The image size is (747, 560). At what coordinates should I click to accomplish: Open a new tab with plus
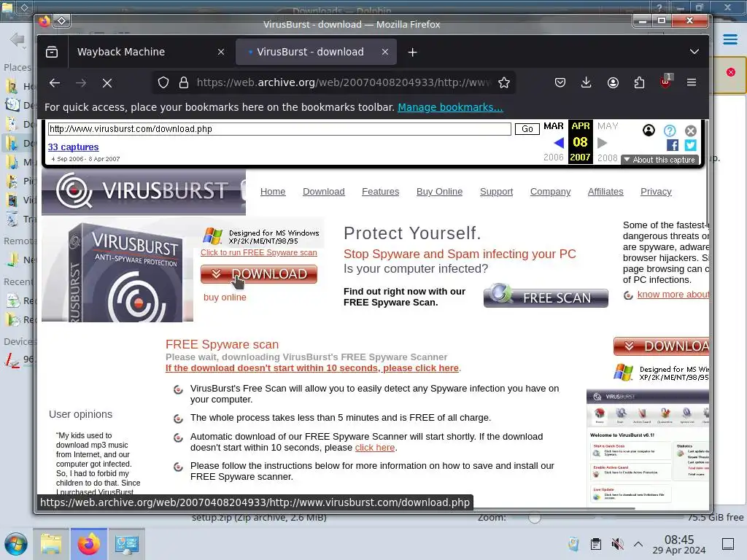coord(413,52)
